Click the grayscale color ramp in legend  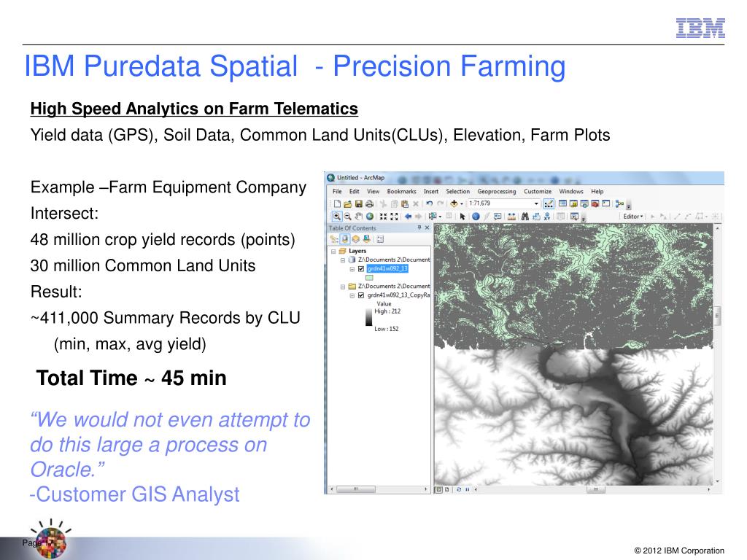(x=368, y=318)
